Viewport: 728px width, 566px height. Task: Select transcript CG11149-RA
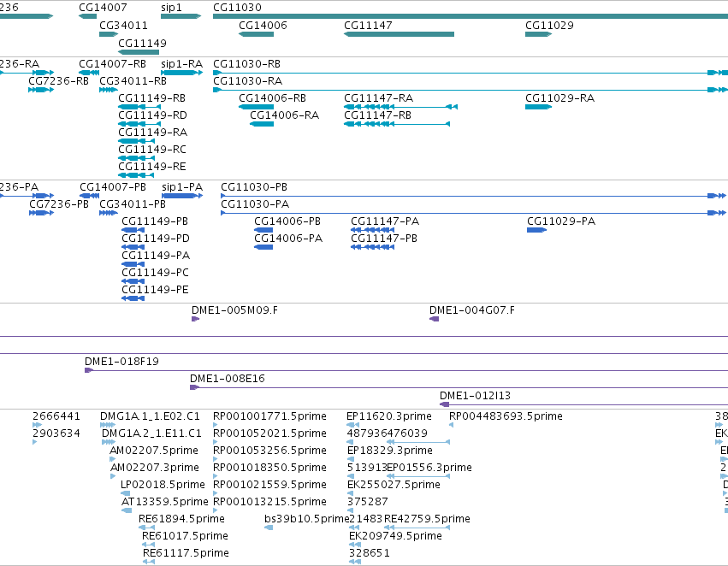pos(153,133)
